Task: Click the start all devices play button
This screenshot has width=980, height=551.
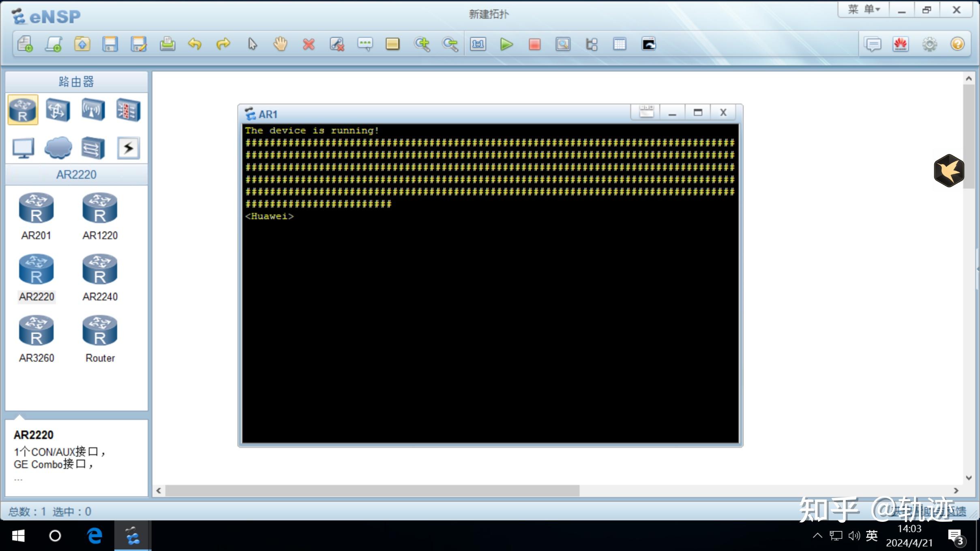Action: coord(506,44)
